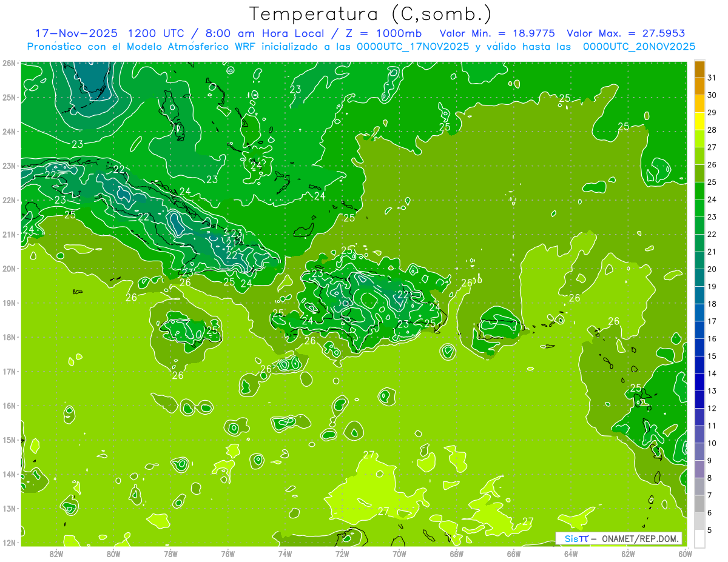Viewport: 728px width, 562px height.
Task: Click "0000UTC_20NOV2025" in the forecast subtitle
Action: 639,47
